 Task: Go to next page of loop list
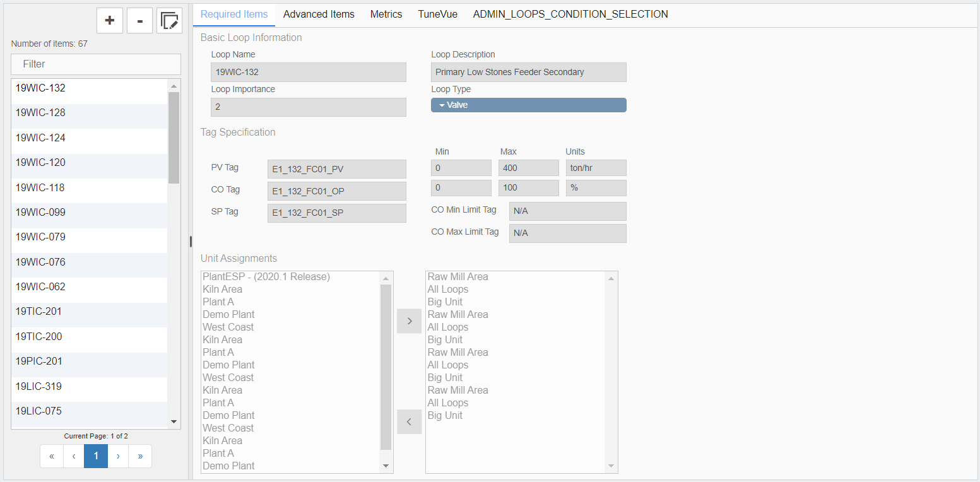pyautogui.click(x=118, y=456)
